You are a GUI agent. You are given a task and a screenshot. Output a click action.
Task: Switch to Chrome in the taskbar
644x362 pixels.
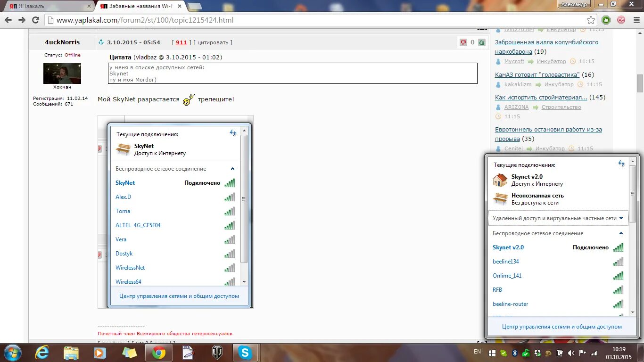[159, 352]
